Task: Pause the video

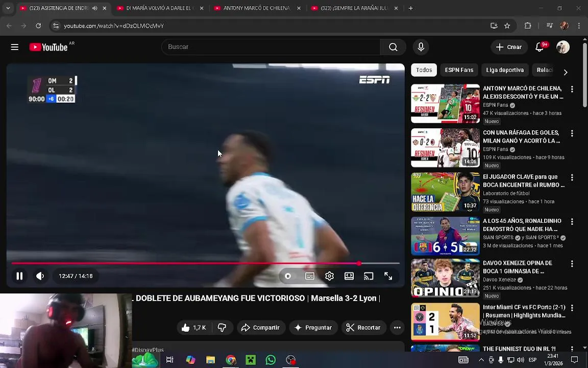Action: click(x=19, y=276)
